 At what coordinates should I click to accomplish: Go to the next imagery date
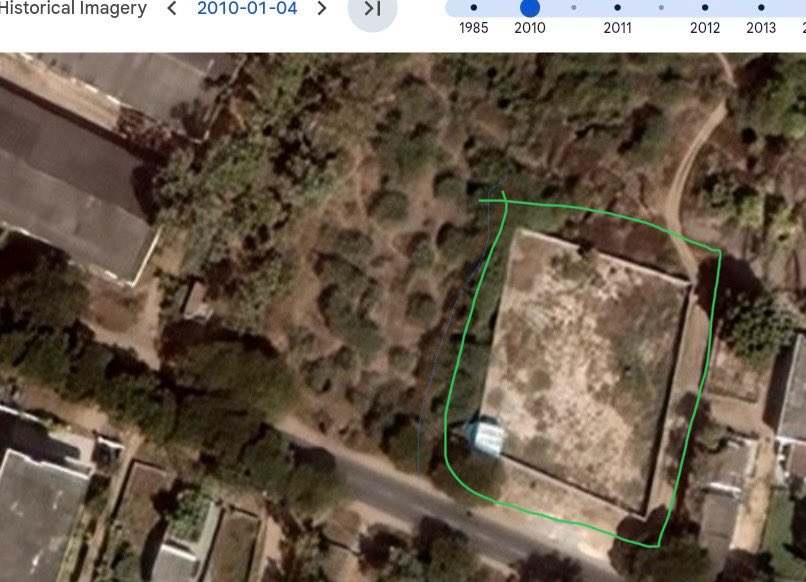pyautogui.click(x=322, y=8)
